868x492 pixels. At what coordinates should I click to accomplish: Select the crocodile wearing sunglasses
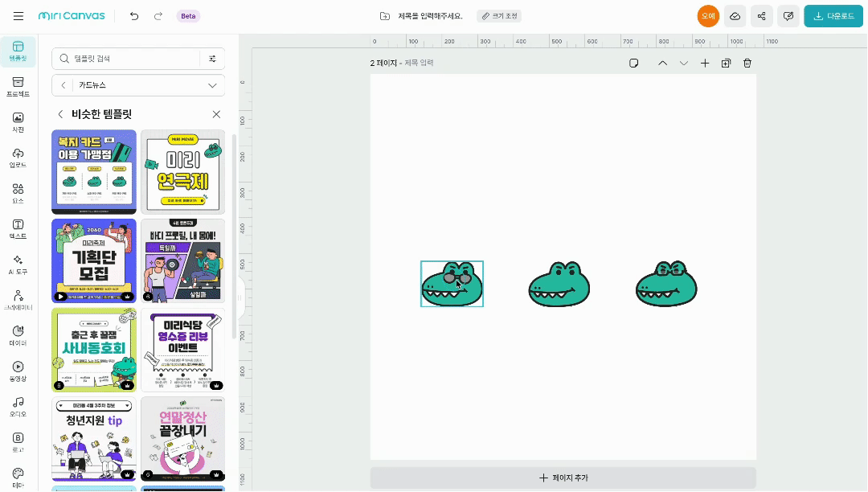[x=452, y=284]
